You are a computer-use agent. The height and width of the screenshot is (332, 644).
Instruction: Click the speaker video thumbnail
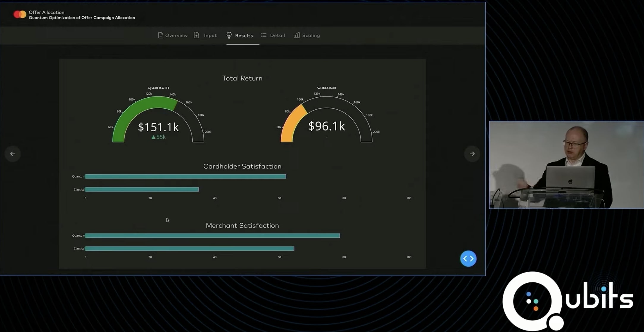[566, 165]
